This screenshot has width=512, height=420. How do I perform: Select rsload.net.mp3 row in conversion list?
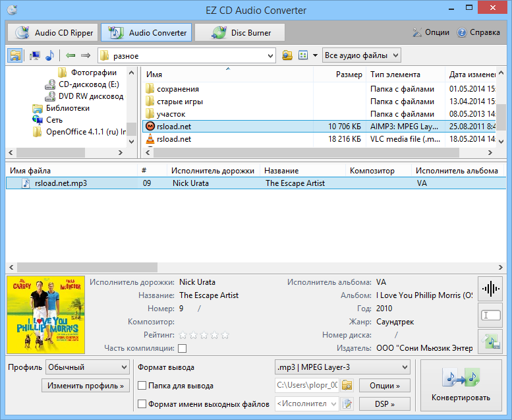(256, 183)
